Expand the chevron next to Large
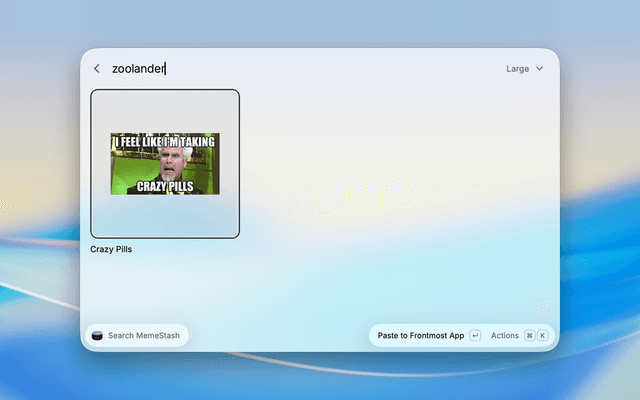This screenshot has height=400, width=640. (539, 69)
